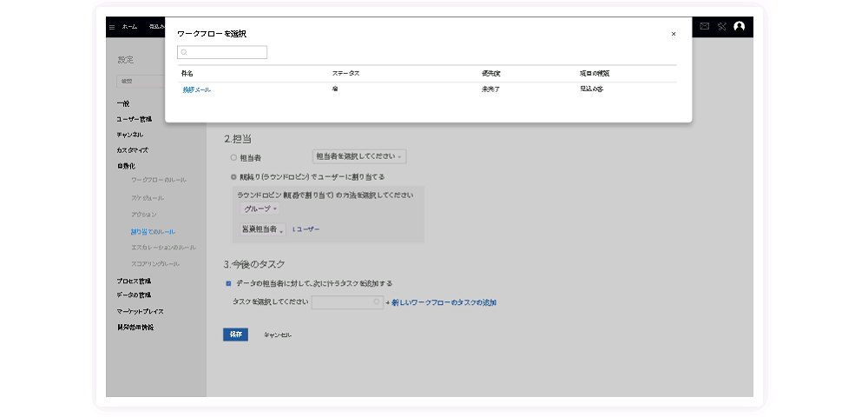868x417 pixels.
Task: Click lookup search icon in task field
Action: (x=377, y=302)
